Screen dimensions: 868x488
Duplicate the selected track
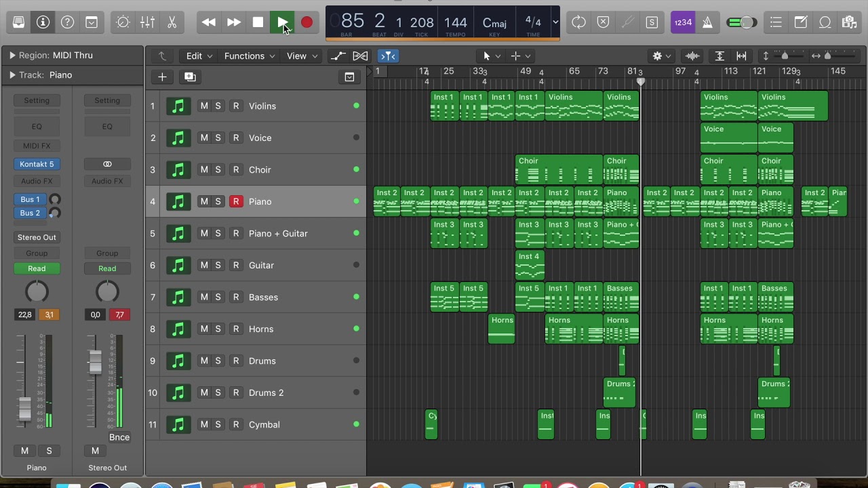tap(190, 77)
